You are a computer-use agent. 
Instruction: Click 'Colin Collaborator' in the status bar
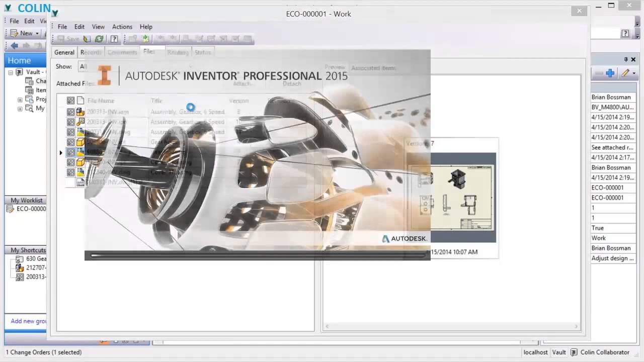tap(605, 352)
